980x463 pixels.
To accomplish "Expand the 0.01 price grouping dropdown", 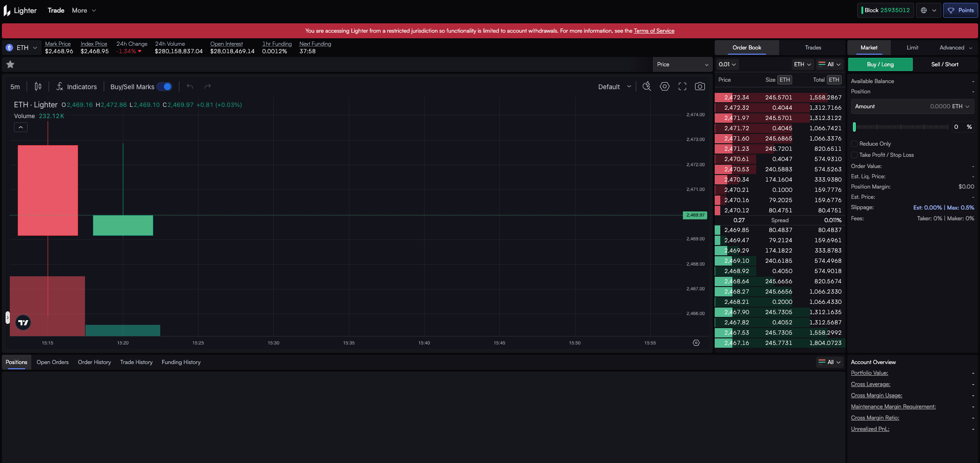I will 727,64.
